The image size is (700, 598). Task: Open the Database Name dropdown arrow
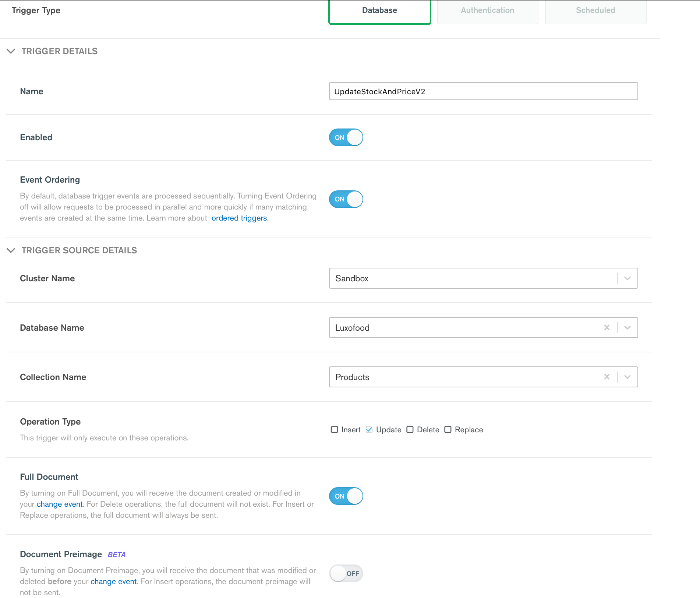(x=627, y=327)
